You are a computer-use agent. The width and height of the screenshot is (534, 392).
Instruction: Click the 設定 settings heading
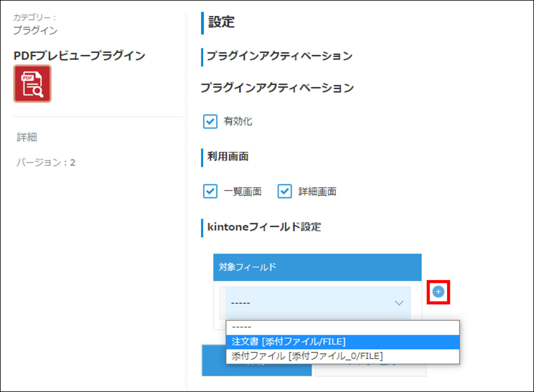(x=220, y=22)
